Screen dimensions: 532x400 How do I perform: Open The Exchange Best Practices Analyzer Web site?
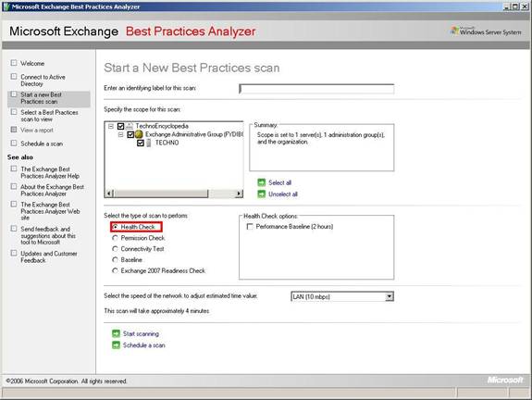click(50, 211)
